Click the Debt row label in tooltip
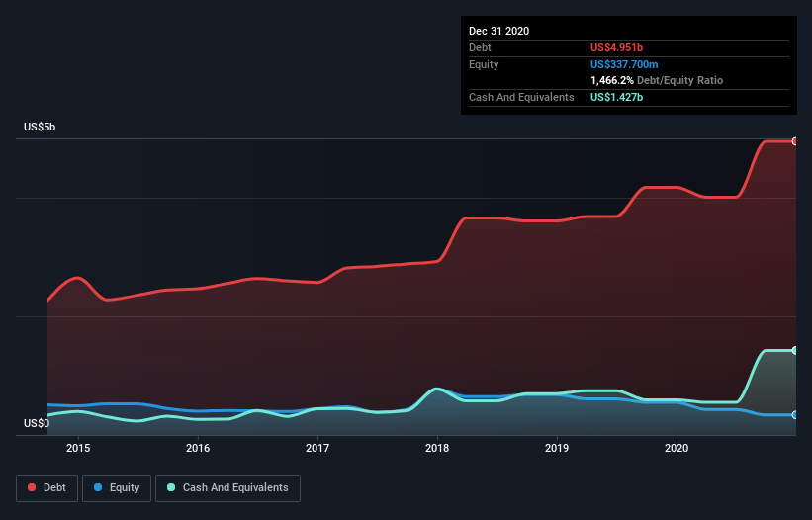 pos(480,47)
